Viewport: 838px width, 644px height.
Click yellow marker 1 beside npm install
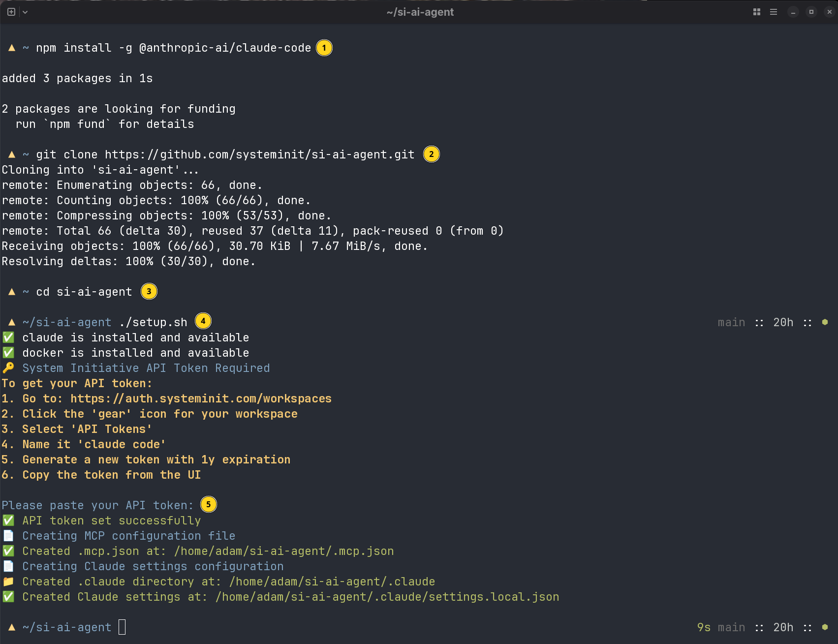(x=324, y=48)
